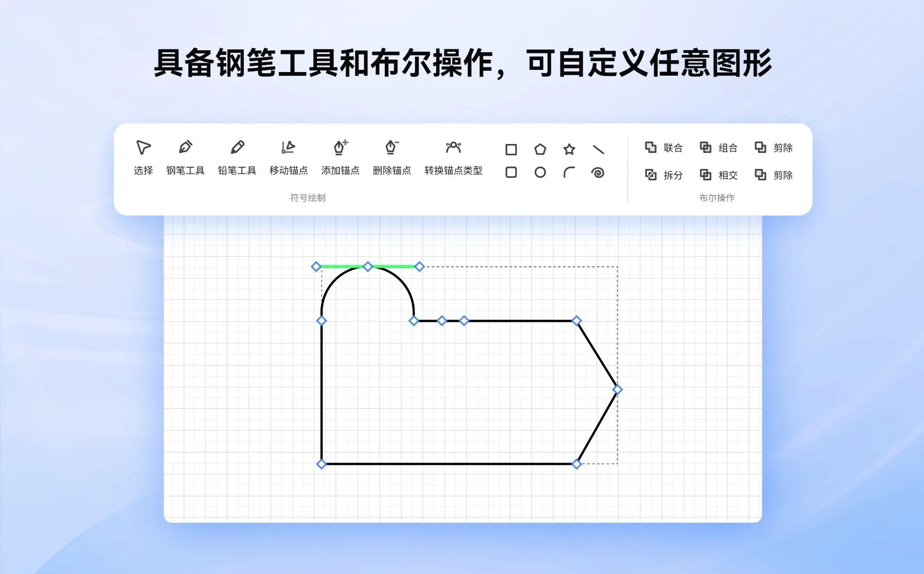Click the 布尔操作 group label

point(717,198)
